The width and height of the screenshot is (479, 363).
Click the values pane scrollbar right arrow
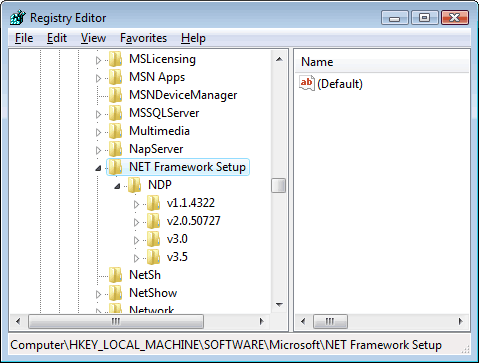(x=461, y=322)
